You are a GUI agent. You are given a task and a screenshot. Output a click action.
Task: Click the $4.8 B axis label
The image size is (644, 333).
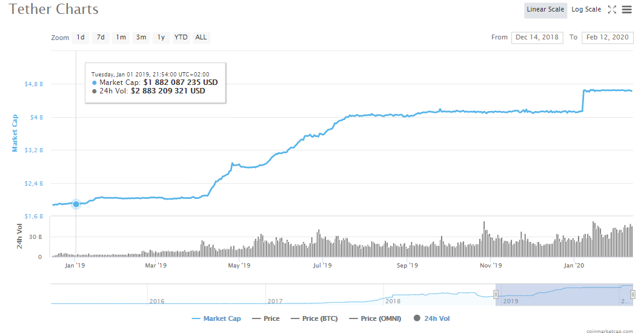[x=34, y=84]
